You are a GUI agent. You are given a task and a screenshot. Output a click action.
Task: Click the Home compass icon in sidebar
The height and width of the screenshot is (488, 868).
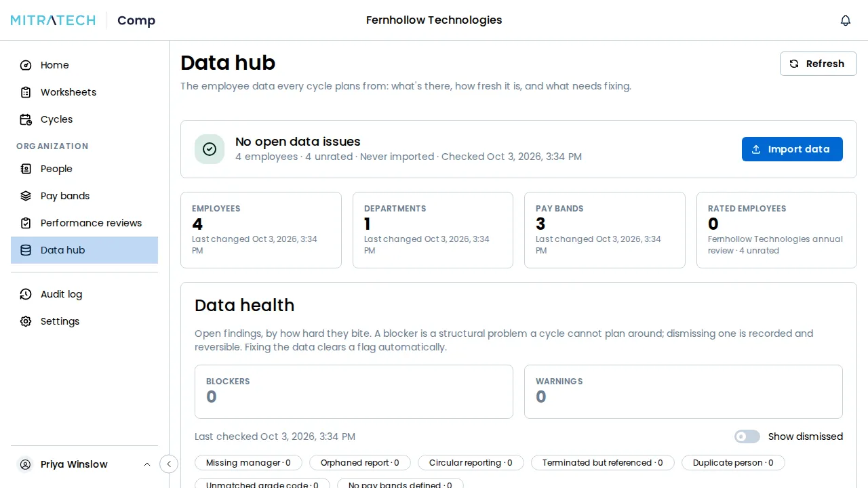26,65
